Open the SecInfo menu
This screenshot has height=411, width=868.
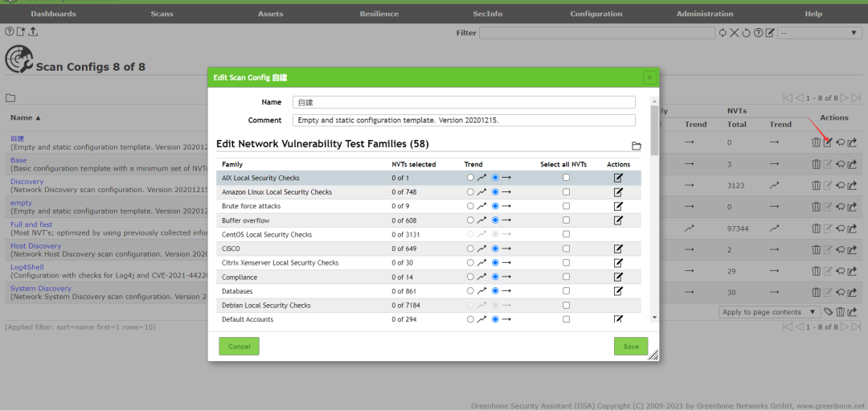coord(488,14)
